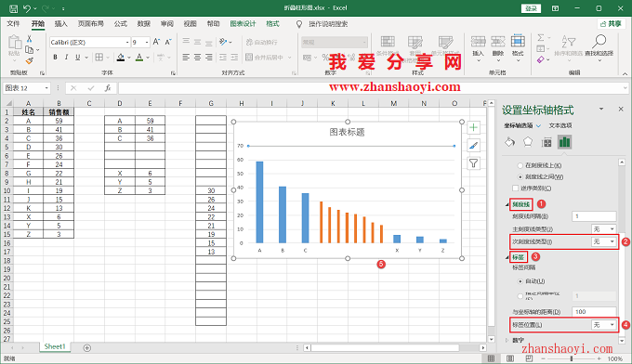
Task: Select the 自动 label interval radio button
Action: [x=520, y=281]
